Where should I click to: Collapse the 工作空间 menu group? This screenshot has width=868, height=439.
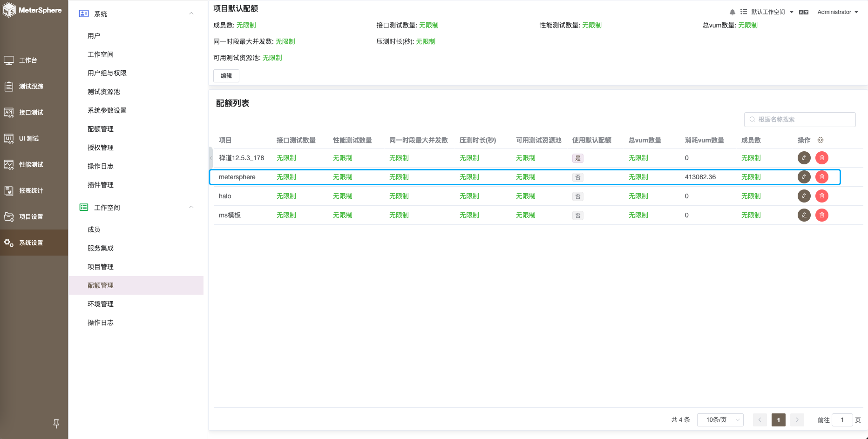pos(191,207)
